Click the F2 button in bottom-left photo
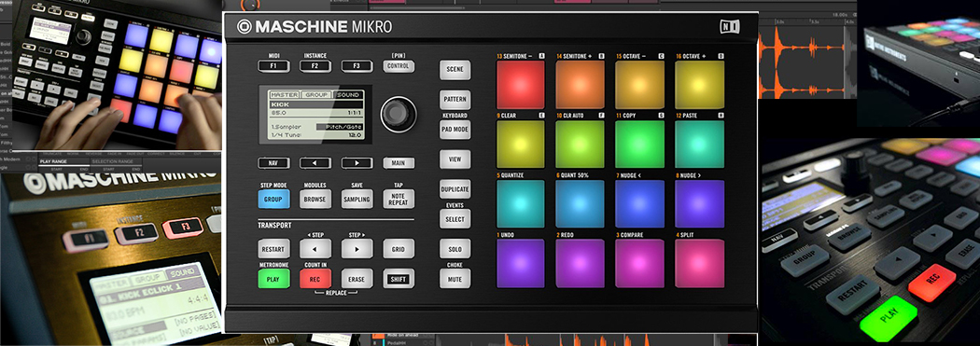This screenshot has width=980, height=346. (x=135, y=233)
